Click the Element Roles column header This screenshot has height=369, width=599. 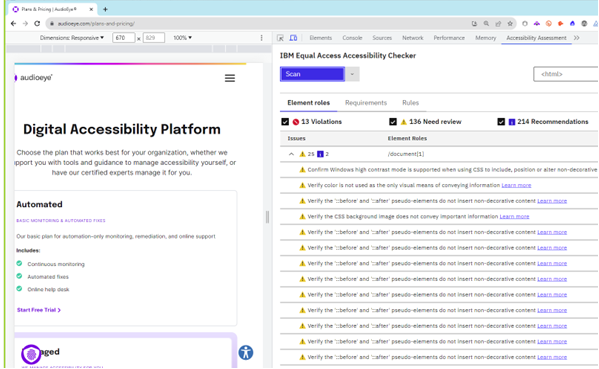click(407, 138)
